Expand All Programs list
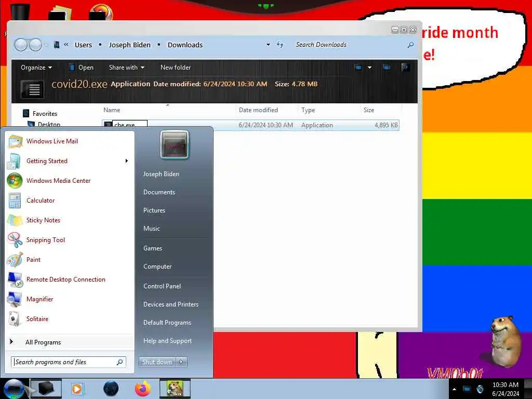Screen dimensions: 532x399 [x=43, y=342]
